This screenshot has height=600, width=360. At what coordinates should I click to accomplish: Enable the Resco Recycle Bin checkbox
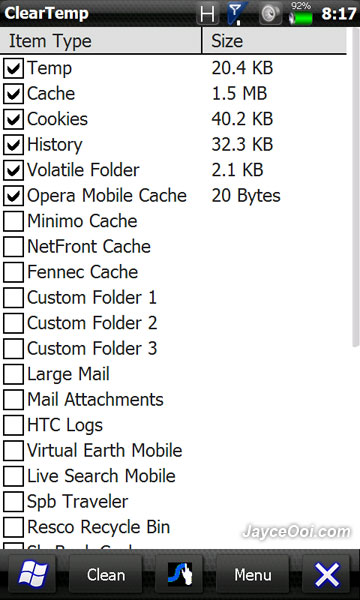[13, 527]
